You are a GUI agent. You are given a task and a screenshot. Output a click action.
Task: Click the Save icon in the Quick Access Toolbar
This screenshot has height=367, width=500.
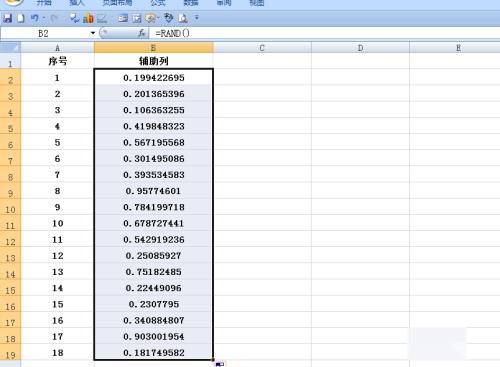click(x=7, y=18)
